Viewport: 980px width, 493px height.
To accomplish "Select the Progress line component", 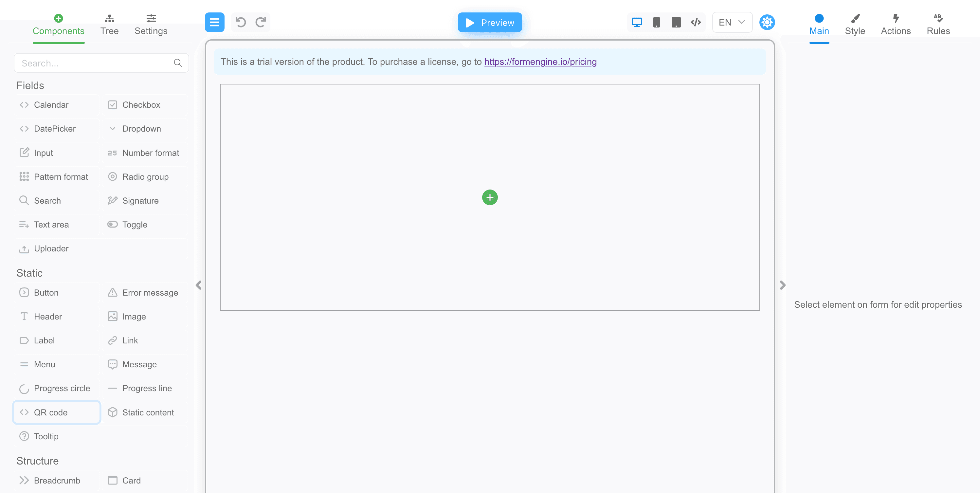I will coord(147,388).
